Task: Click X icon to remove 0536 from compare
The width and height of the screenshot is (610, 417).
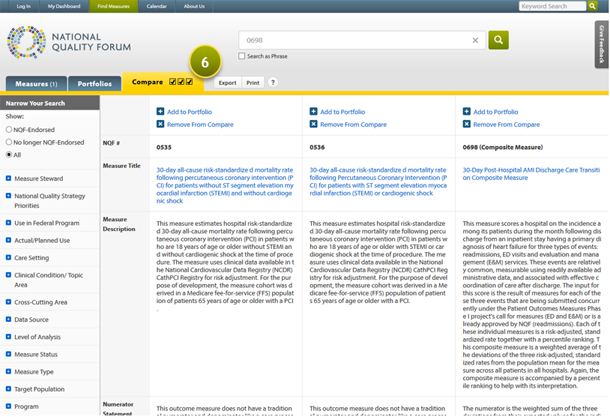Action: 314,124
